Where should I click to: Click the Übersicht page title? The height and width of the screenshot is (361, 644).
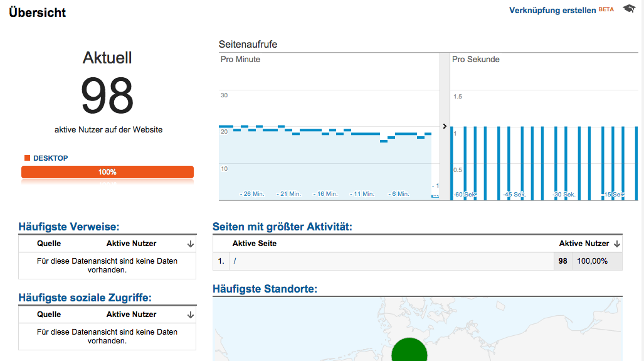tap(38, 13)
